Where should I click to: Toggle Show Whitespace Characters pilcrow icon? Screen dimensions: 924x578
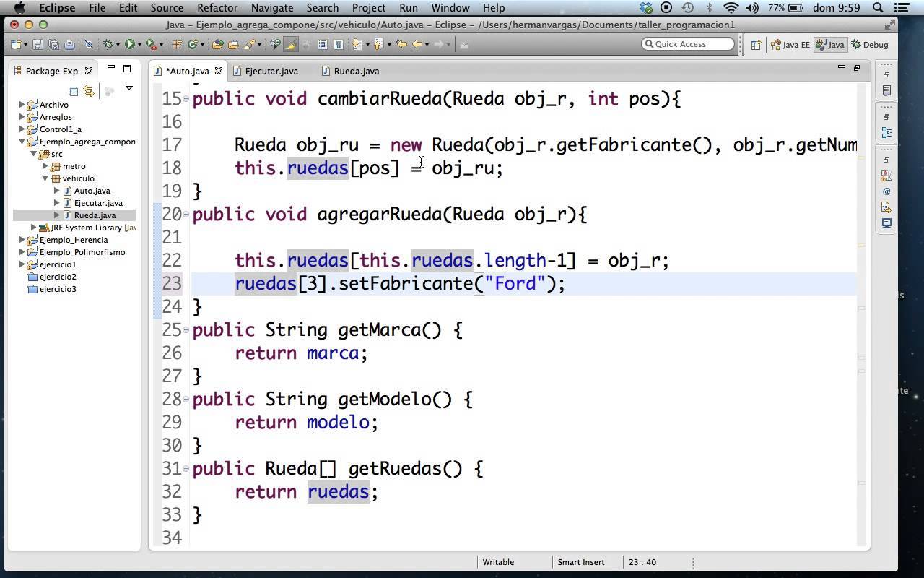[338, 45]
